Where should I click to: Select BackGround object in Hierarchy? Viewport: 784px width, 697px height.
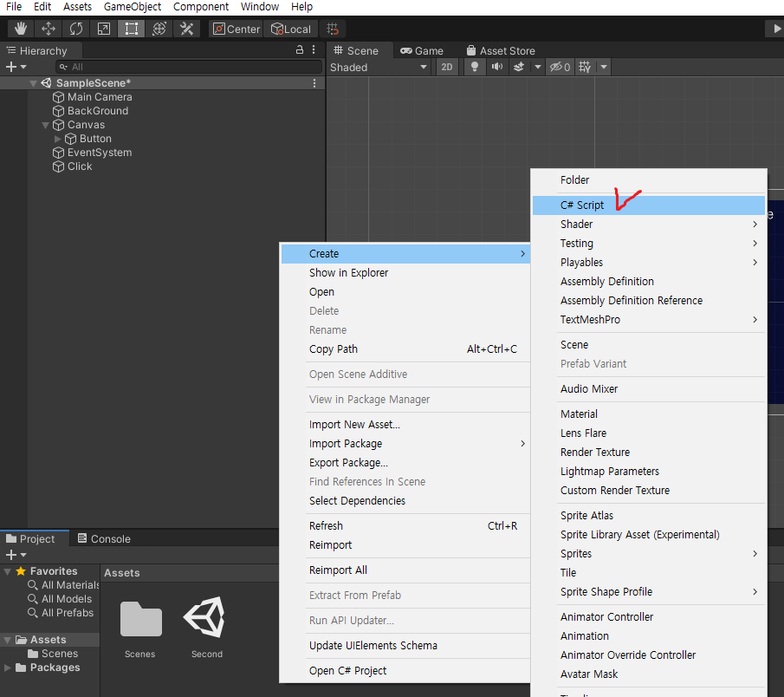point(90,111)
